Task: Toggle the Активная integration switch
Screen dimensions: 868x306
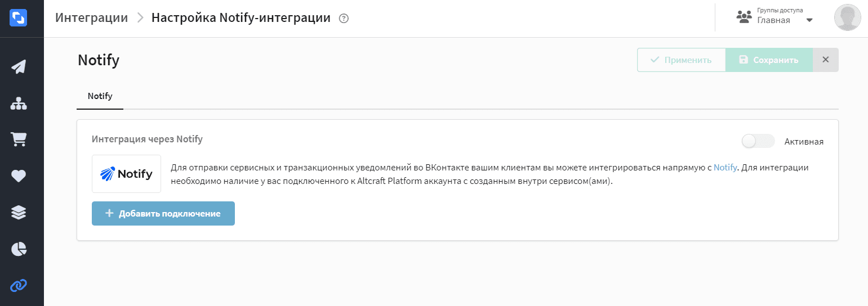Action: coord(758,142)
